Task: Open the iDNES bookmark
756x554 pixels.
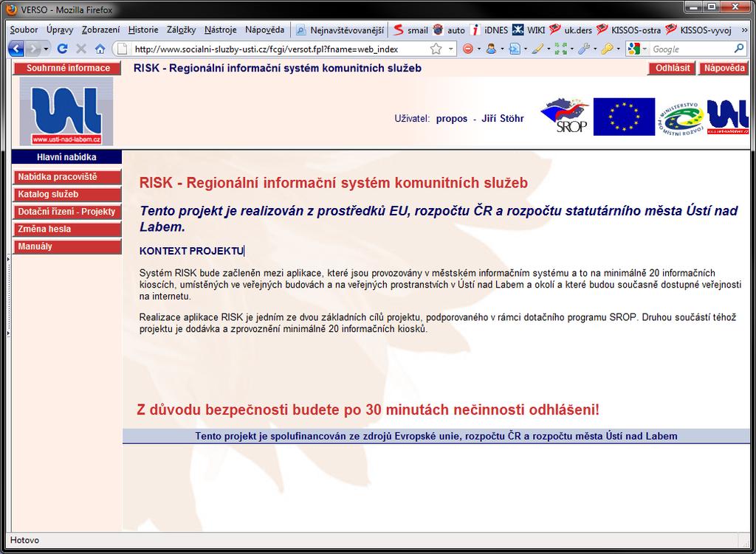Action: click(489, 30)
